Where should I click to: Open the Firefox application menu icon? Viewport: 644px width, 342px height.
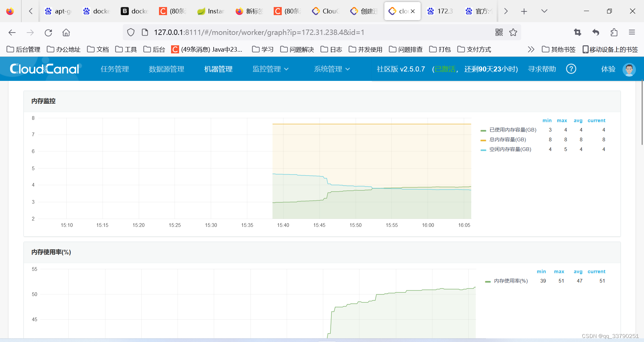632,32
